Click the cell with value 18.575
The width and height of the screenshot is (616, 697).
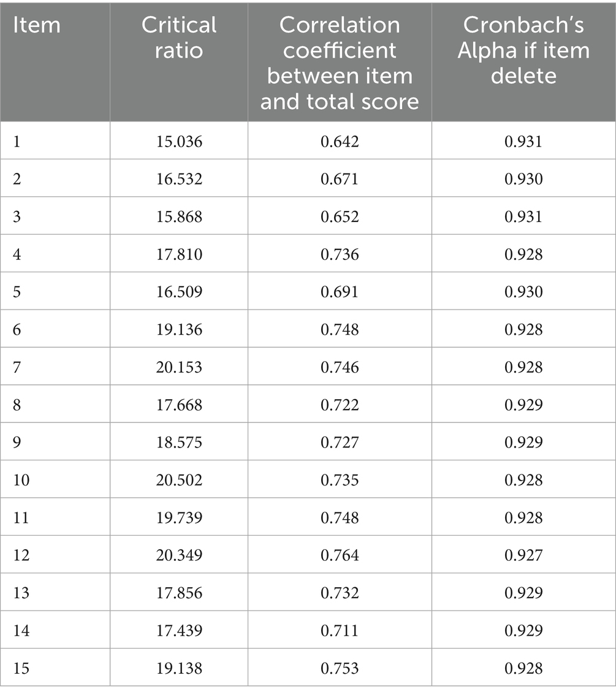[179, 442]
